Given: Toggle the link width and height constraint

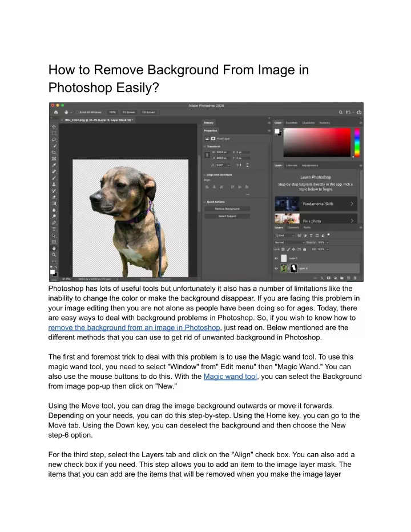Looking at the screenshot, I should [207, 155].
